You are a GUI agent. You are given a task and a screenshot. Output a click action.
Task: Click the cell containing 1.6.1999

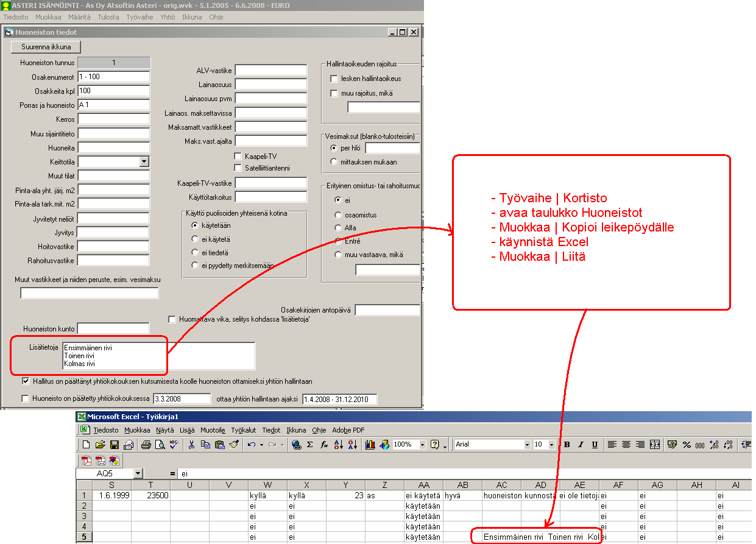click(111, 495)
